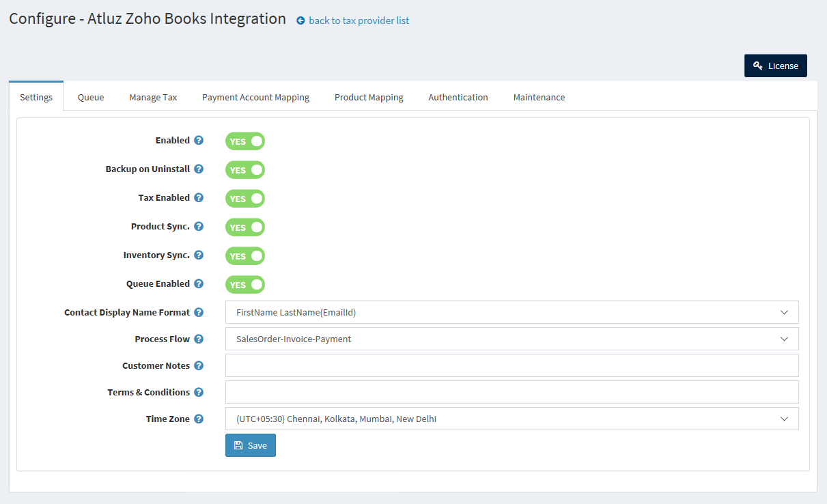This screenshot has width=827, height=504.
Task: Disable the Product Sync. switch
Action: pyautogui.click(x=245, y=227)
